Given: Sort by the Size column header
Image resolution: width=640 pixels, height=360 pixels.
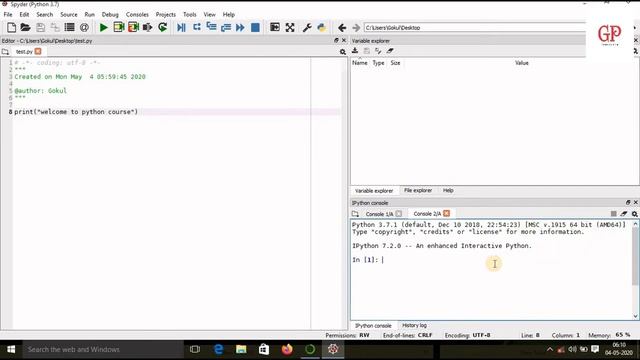Looking at the screenshot, I should tap(395, 63).
